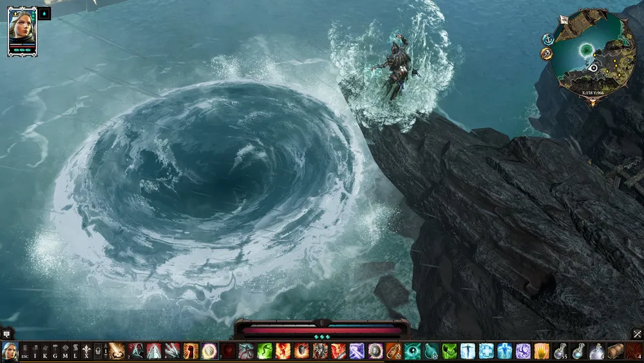Click the white player marker on minimap

(592, 68)
